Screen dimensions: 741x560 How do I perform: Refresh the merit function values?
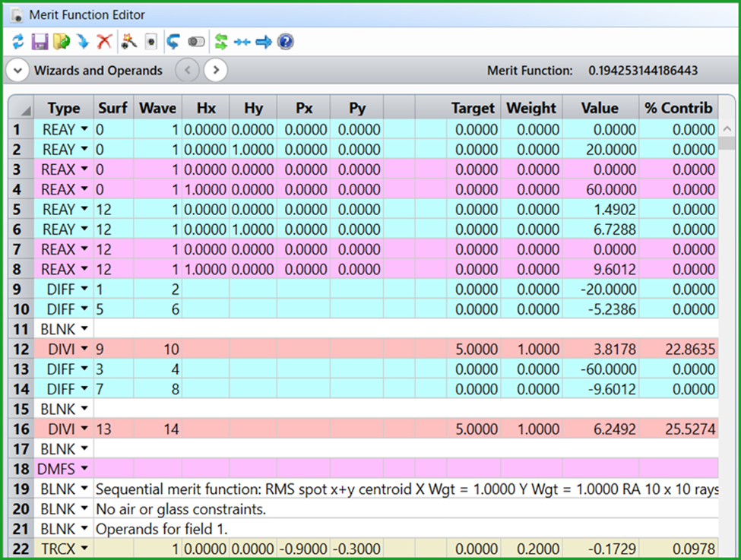click(17, 41)
